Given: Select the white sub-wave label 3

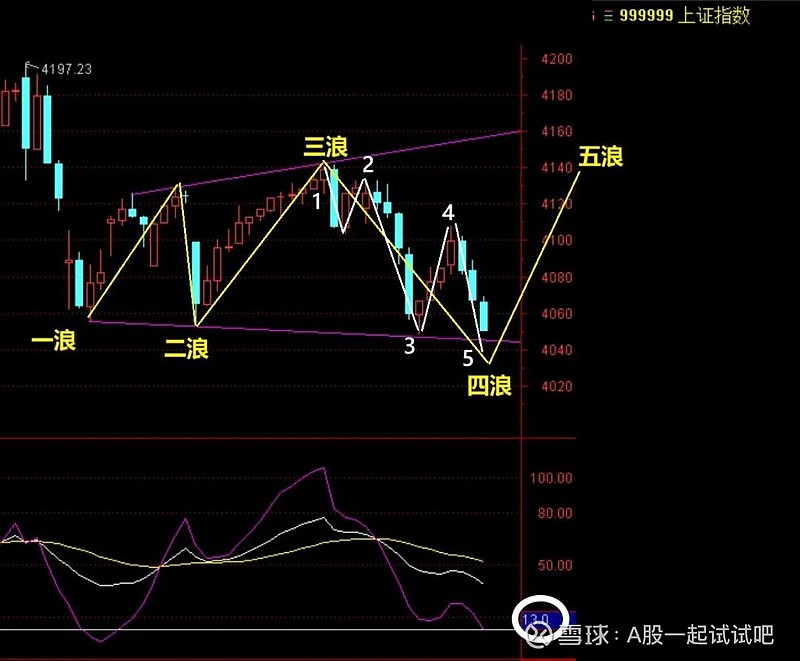Looking at the screenshot, I should (x=410, y=346).
